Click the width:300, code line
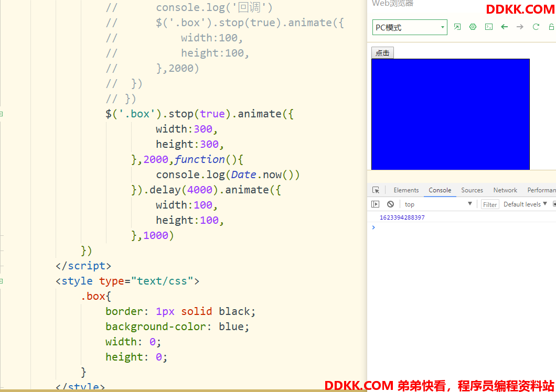The width and height of the screenshot is (556, 392). (x=187, y=129)
